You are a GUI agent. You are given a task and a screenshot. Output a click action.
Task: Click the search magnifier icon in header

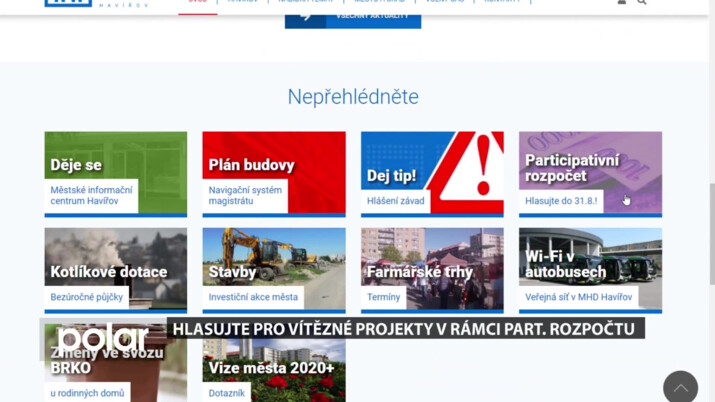pyautogui.click(x=642, y=3)
